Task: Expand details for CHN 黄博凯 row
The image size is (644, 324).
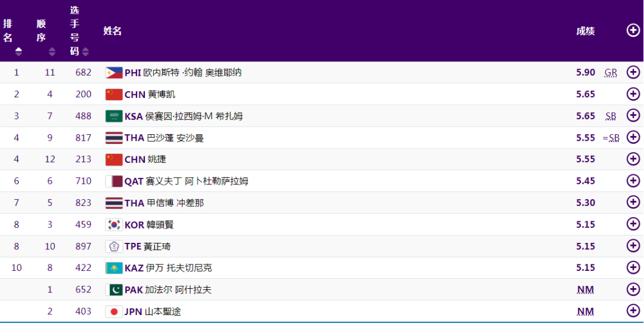Action: click(x=633, y=94)
